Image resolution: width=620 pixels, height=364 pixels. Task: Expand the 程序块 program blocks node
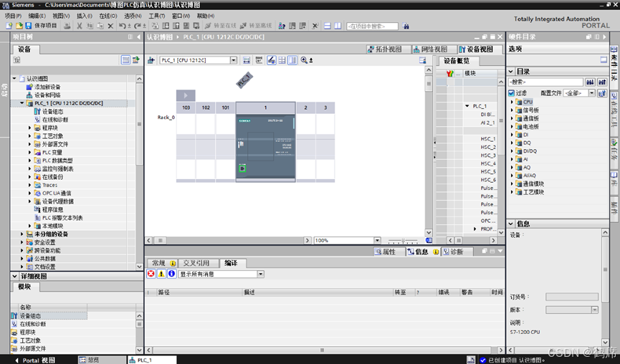click(x=29, y=128)
